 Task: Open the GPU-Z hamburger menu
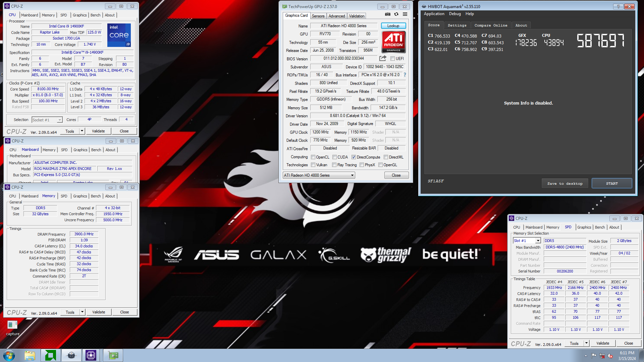click(x=405, y=14)
